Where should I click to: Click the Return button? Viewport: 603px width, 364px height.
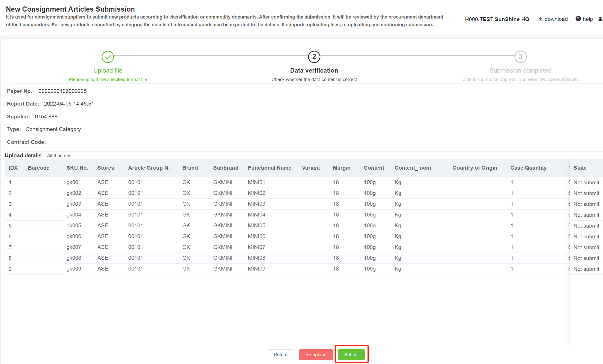281,354
